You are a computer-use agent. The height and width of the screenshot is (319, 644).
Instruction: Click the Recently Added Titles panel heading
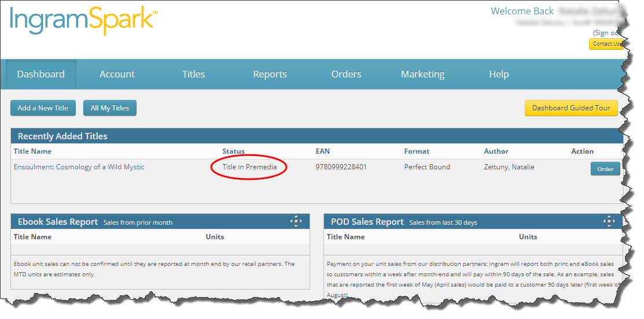(x=62, y=136)
